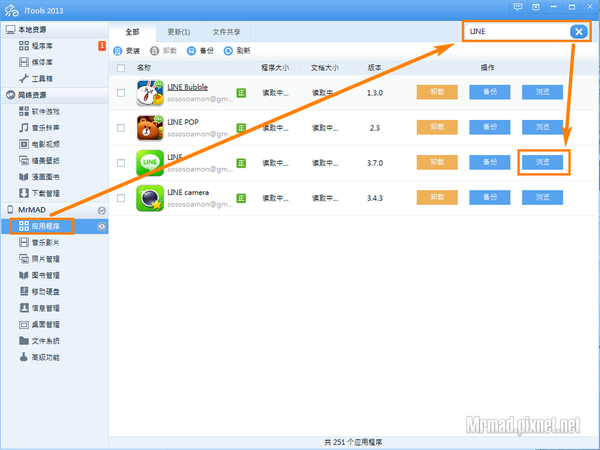Click the LINE POP bear app icon

coord(150,128)
